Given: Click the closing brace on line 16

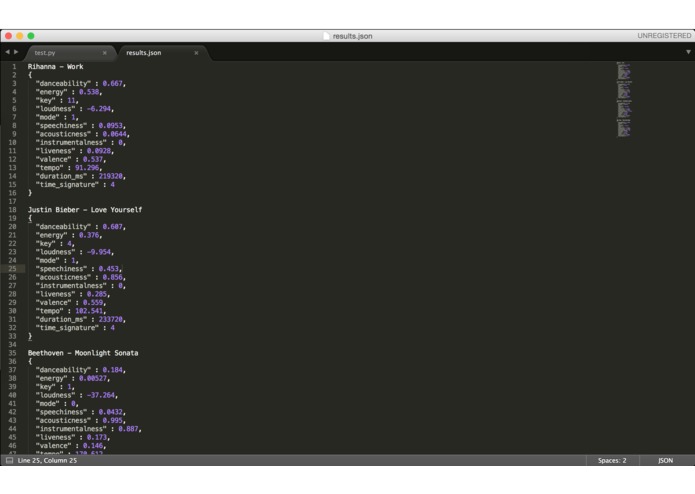Looking at the screenshot, I should coord(30,193).
